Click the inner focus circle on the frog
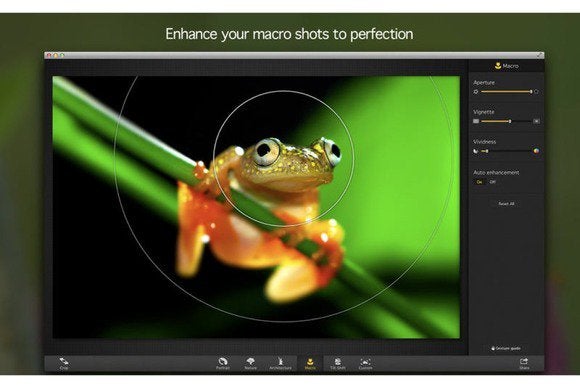This screenshot has height=388, width=580. tap(283, 159)
